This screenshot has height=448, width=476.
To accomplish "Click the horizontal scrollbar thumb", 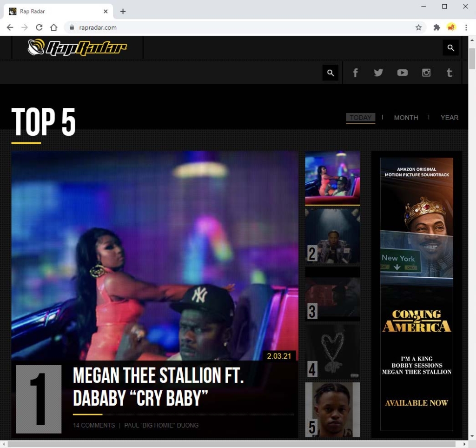I will (231, 444).
